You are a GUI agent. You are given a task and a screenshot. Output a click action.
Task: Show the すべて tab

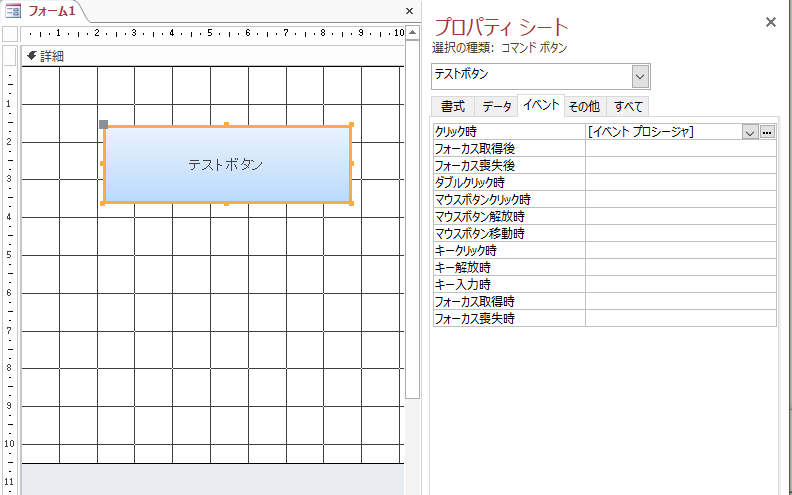point(628,107)
